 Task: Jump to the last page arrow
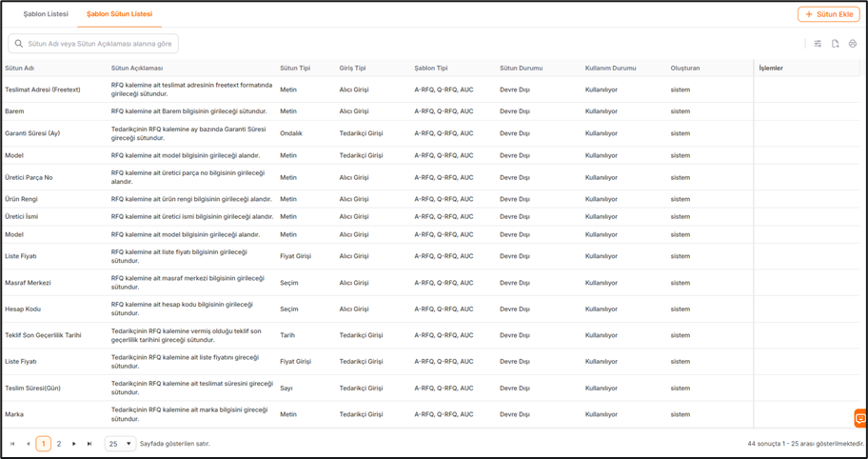tap(89, 444)
